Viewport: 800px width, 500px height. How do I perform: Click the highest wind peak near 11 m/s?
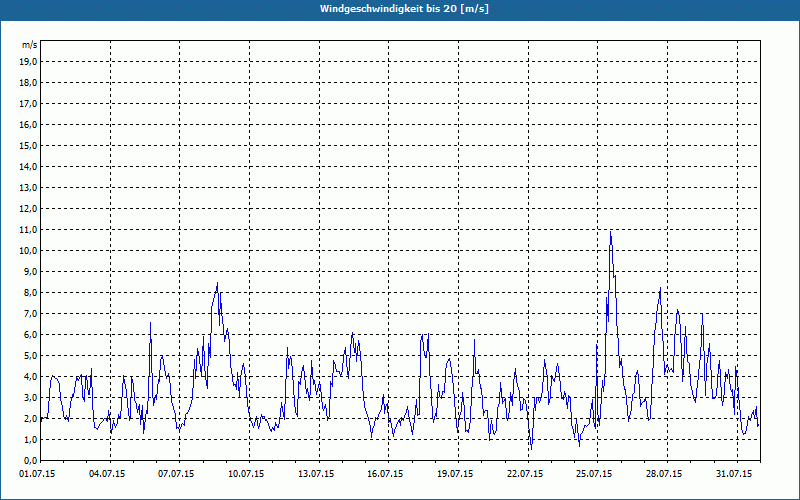(611, 232)
